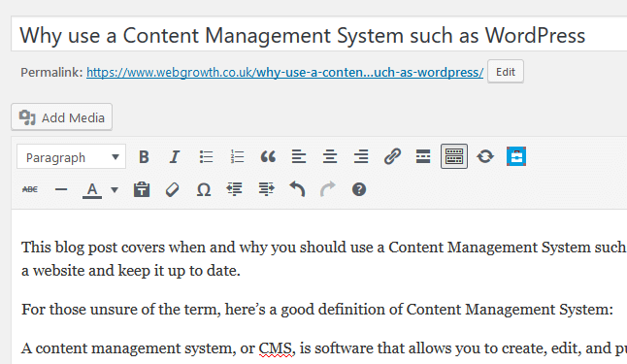Screen dimensions: 627x364
Task: Click the 'Permalink:' label
Action: 51,73
